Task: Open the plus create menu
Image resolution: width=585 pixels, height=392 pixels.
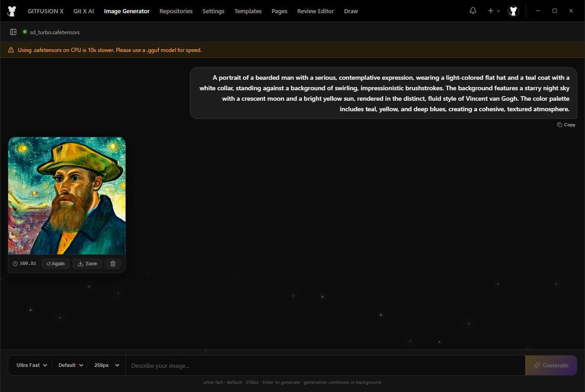Action: 493,11
